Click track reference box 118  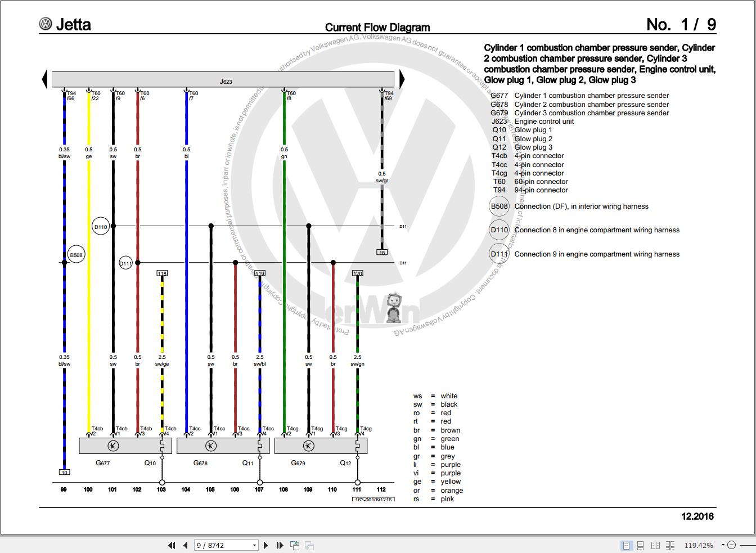tap(162, 273)
